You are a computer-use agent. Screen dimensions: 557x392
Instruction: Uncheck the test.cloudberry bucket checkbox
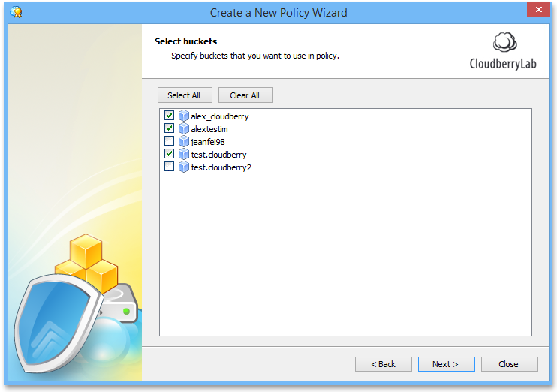[x=169, y=154]
